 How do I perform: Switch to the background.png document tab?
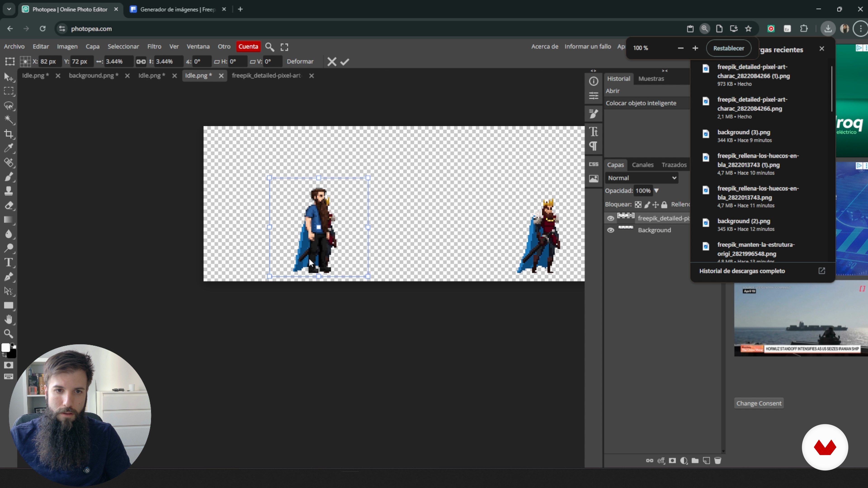(94, 75)
